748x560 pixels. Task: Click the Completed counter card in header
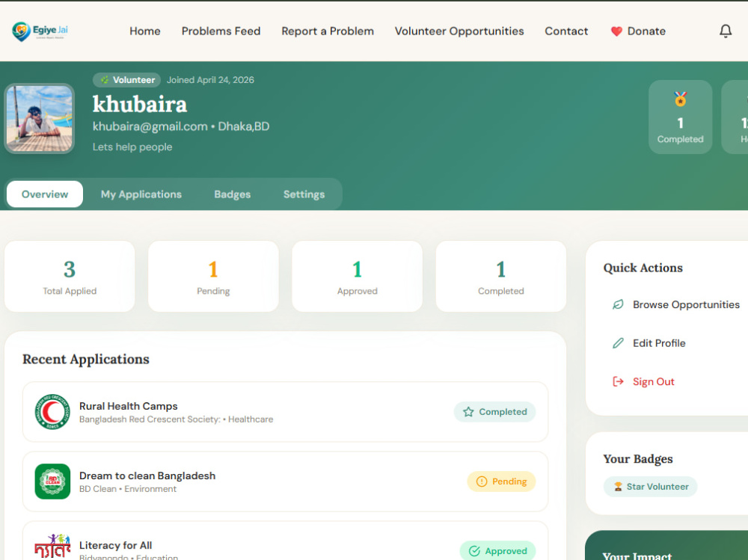pyautogui.click(x=680, y=117)
